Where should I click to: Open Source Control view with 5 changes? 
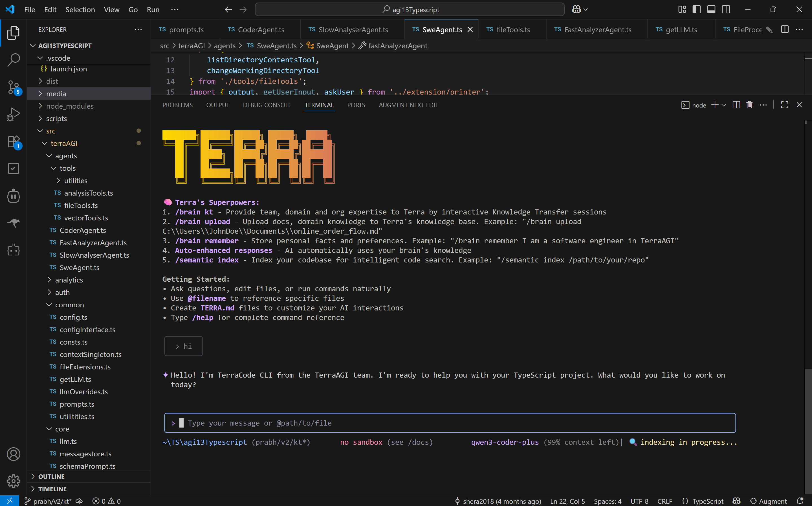(x=13, y=87)
